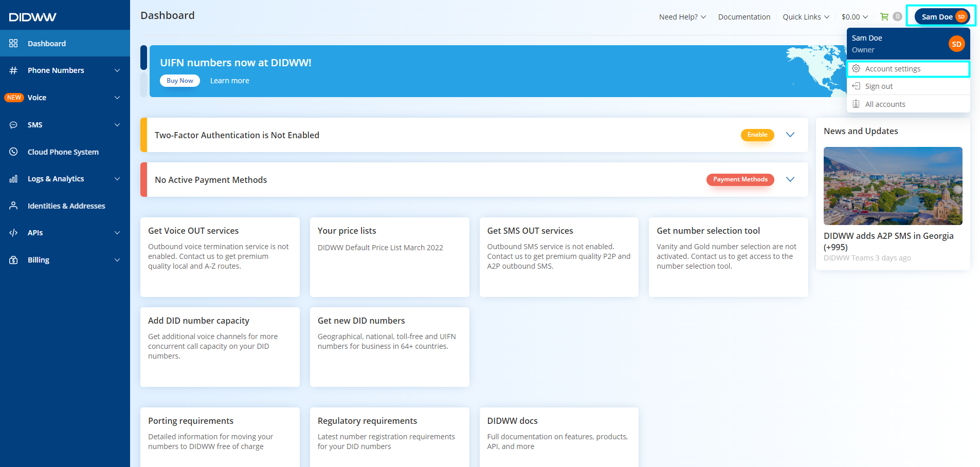Viewport: 980px width, 467px height.
Task: Open the DIDWW docs card
Action: pyautogui.click(x=559, y=437)
